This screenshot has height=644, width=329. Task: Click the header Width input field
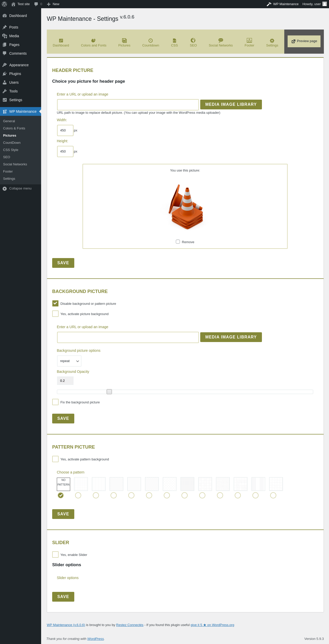pyautogui.click(x=65, y=130)
